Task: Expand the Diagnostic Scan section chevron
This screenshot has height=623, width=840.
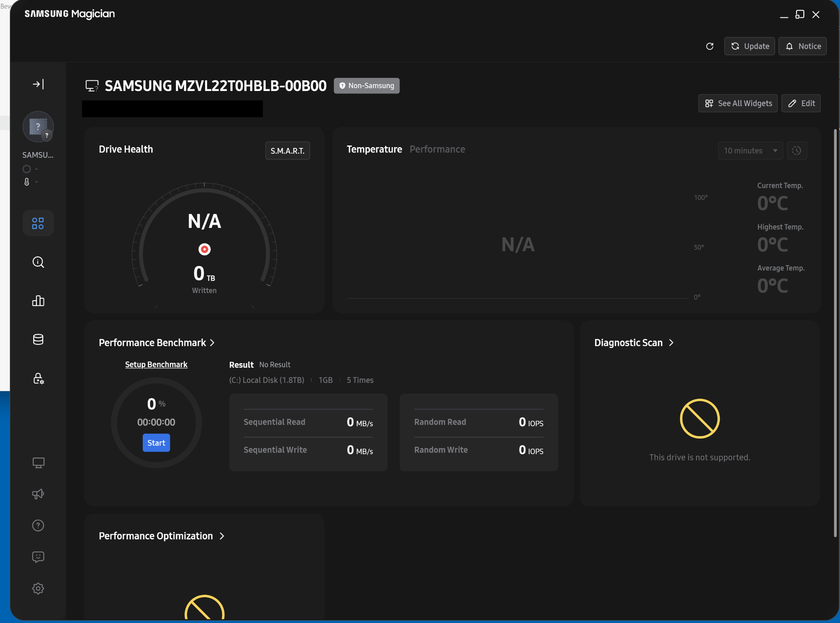Action: (x=671, y=343)
